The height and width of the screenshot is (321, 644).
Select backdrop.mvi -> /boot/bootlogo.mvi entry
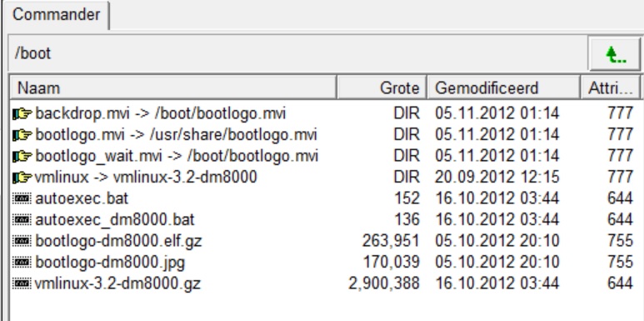(161, 113)
